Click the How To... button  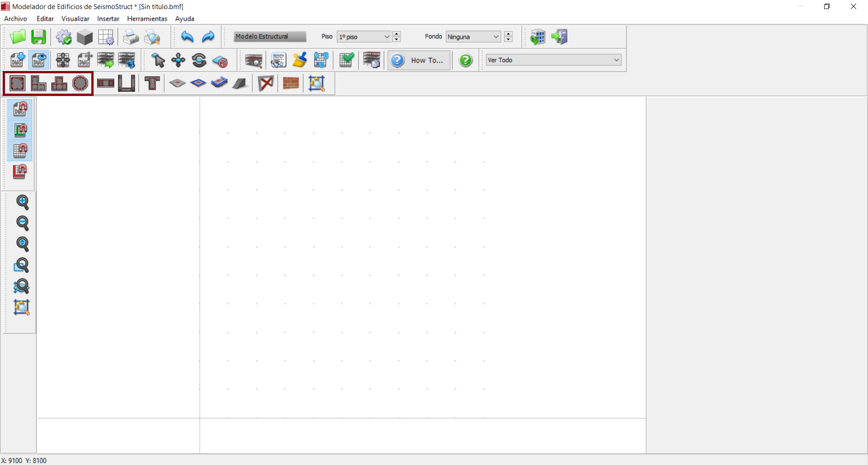click(419, 60)
